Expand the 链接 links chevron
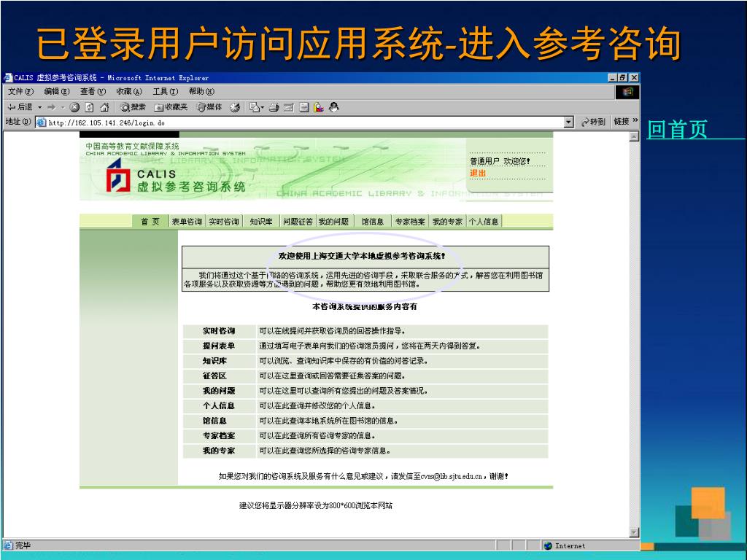 [635, 121]
